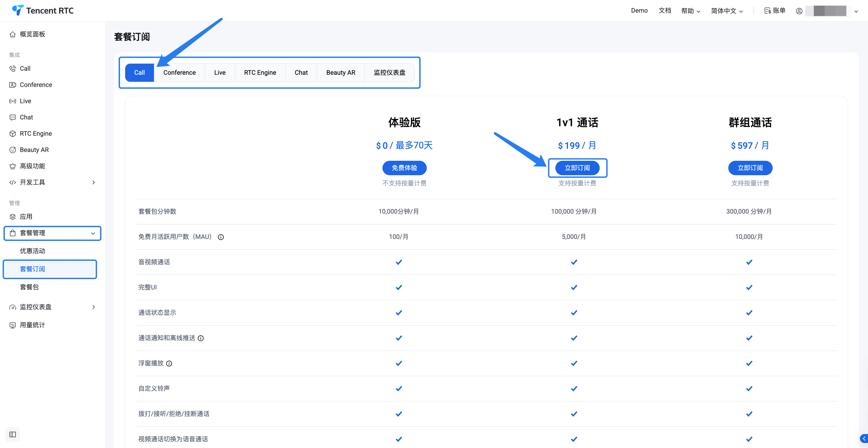Expand the 监控仪表盘 sidebar submenu
Viewport: 868px width, 448px height.
[93, 307]
